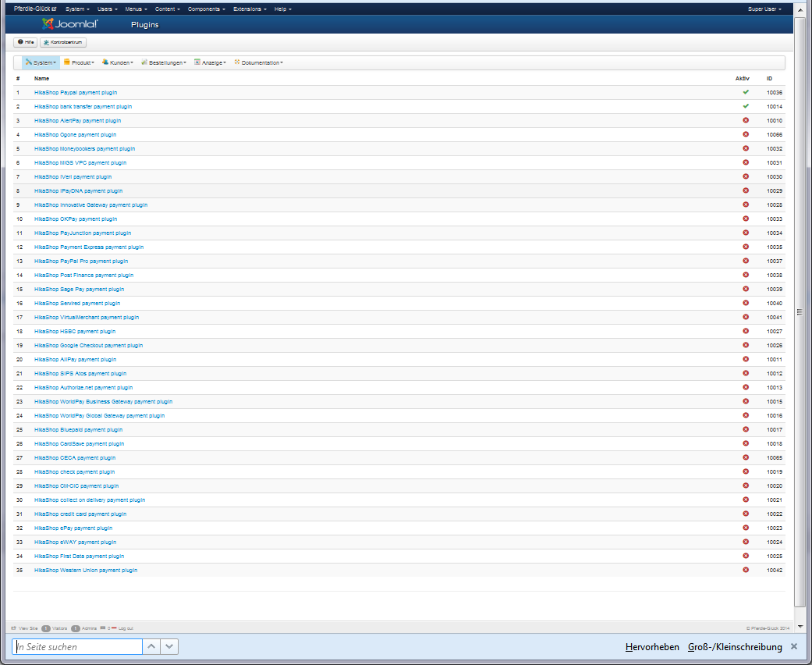Open the Kontrollzentrum control panel
The image size is (812, 665).
coord(63,42)
